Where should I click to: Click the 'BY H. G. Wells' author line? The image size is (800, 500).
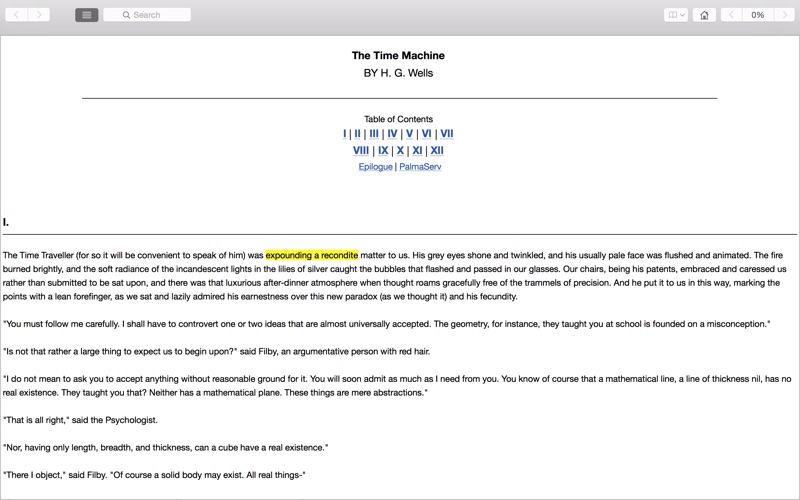[398, 73]
